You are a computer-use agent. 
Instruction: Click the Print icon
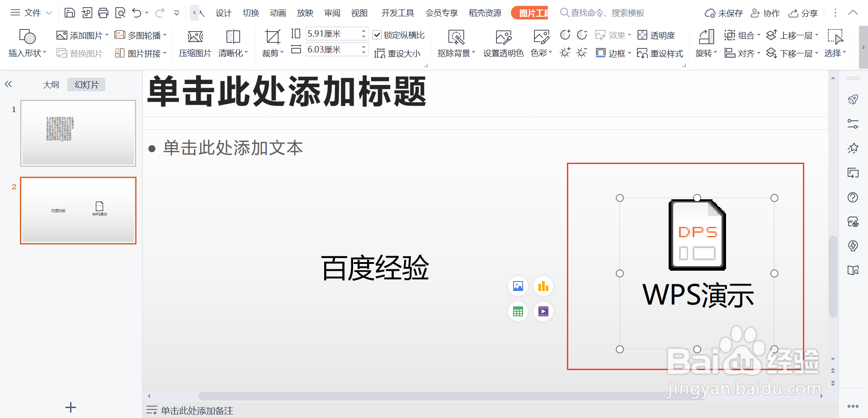pyautogui.click(x=103, y=13)
